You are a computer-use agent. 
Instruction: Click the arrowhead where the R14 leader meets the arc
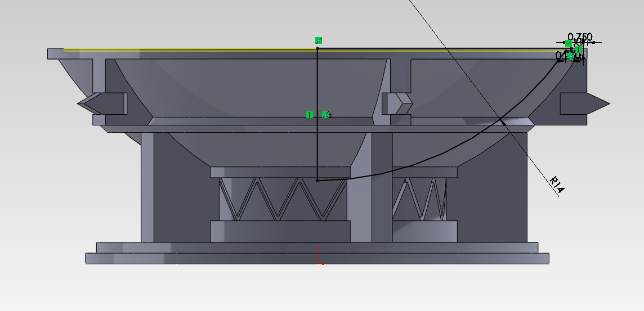[x=502, y=121]
